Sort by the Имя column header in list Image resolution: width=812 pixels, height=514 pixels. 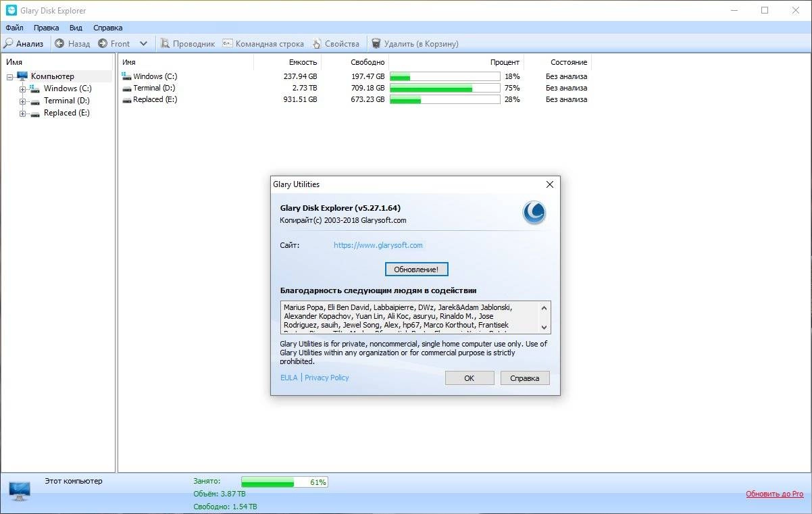pos(186,61)
